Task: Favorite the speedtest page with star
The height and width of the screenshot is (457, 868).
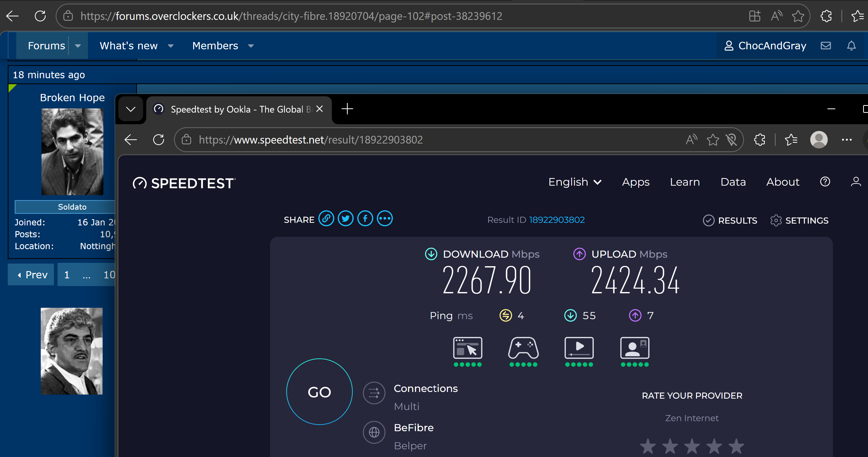Action: (x=713, y=140)
